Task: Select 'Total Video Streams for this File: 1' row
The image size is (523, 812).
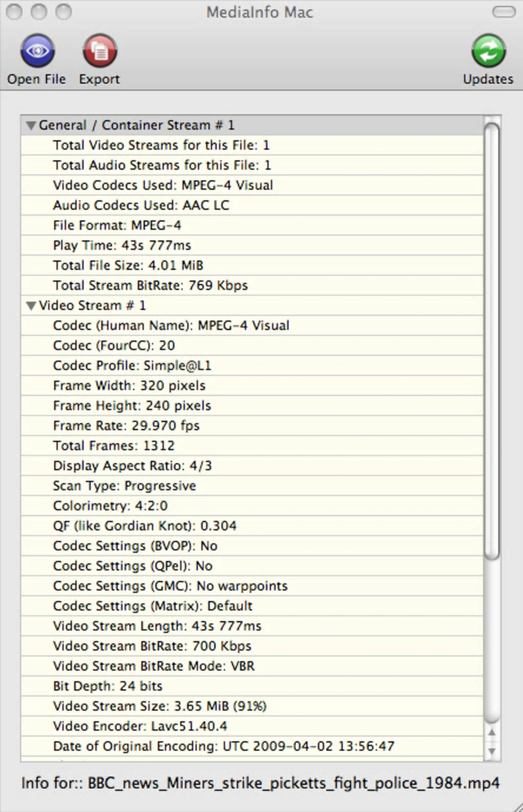Action: tap(252, 145)
